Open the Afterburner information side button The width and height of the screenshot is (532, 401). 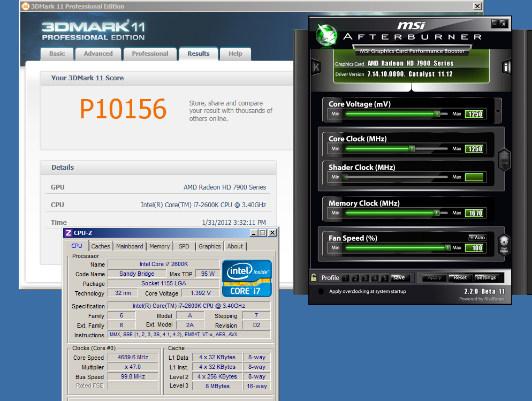pos(506,67)
